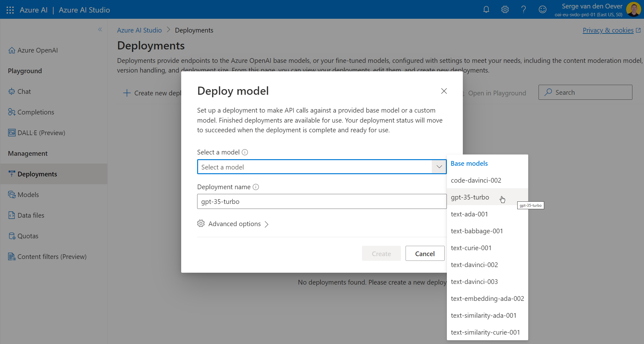Choose text-ada-001 from model list
The width and height of the screenshot is (644, 344).
click(487, 214)
